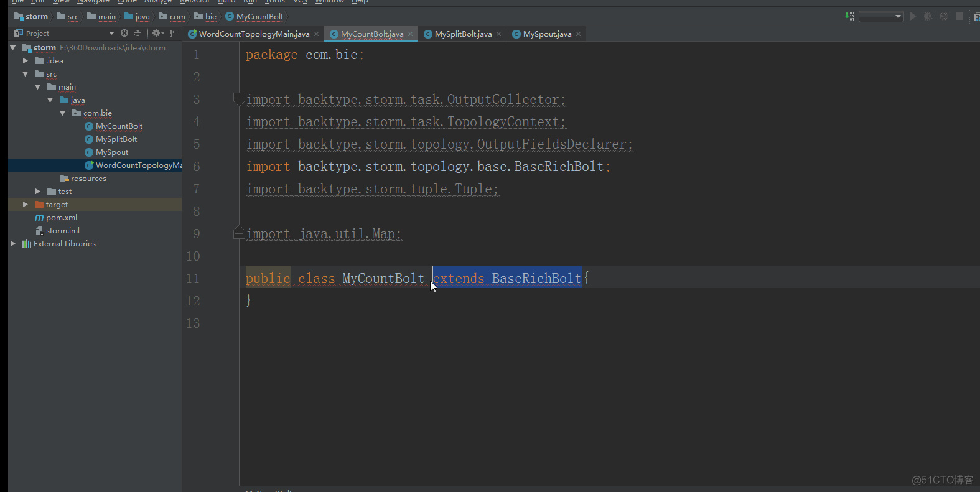The height and width of the screenshot is (492, 980).
Task: Collapse the main folder arrow
Action: (38, 87)
